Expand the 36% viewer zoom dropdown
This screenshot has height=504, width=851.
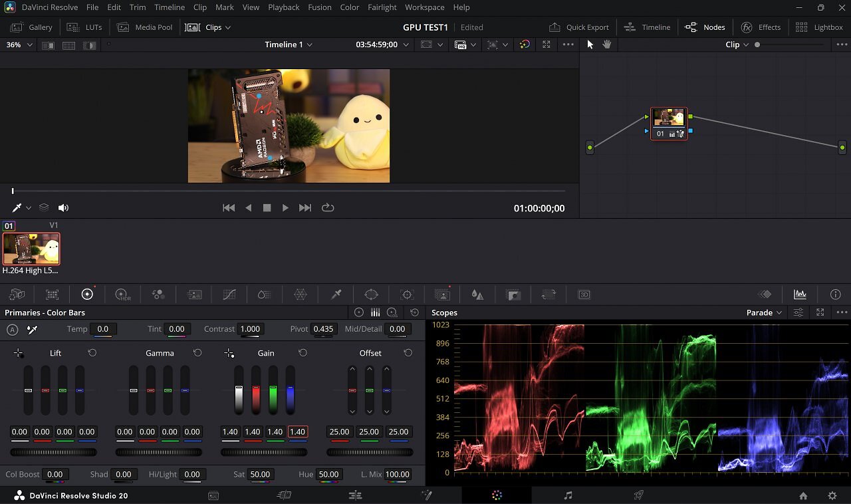[x=19, y=45]
